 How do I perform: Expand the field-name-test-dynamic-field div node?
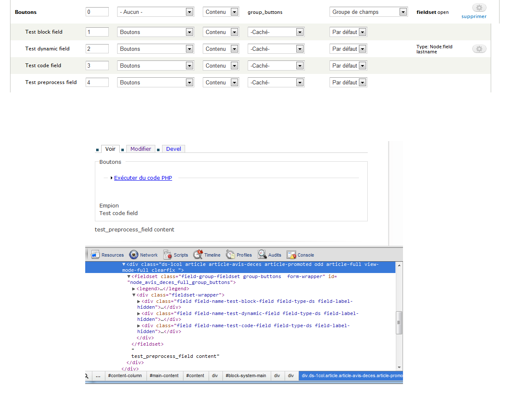click(x=139, y=313)
